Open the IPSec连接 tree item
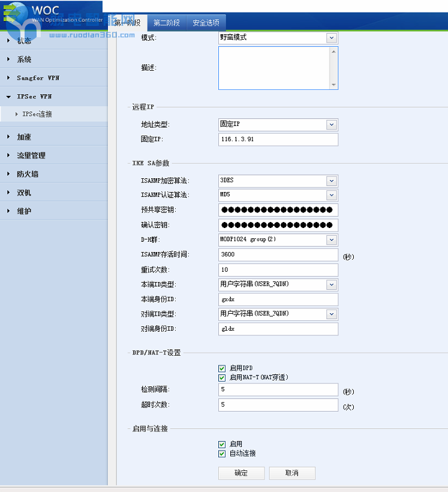The height and width of the screenshot is (492, 448). point(37,114)
